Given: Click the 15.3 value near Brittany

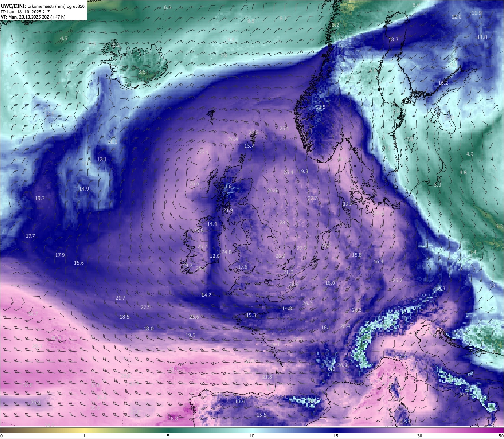Looking at the screenshot, I should pyautogui.click(x=251, y=315).
